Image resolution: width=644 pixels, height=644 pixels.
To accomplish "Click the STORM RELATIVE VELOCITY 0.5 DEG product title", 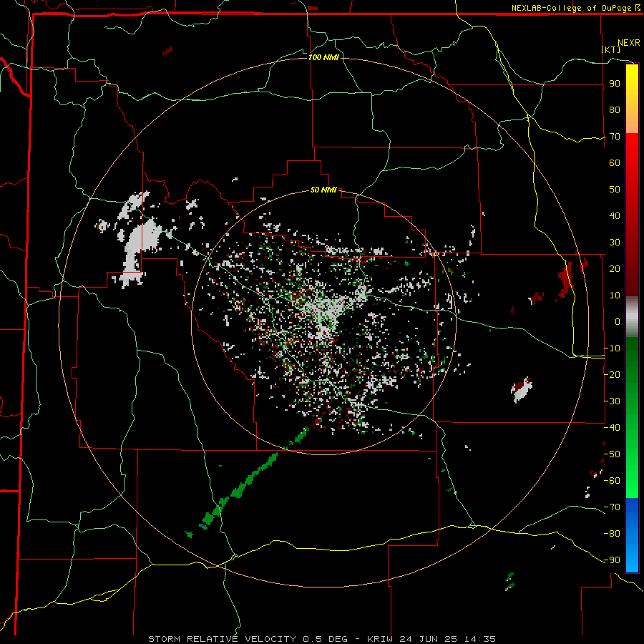I will coord(248,639).
